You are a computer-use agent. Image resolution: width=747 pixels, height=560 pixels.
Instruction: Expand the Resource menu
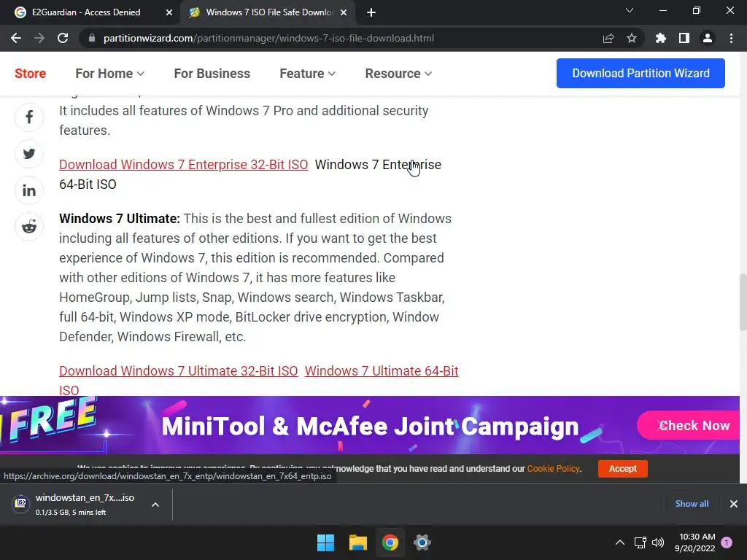pyautogui.click(x=398, y=74)
